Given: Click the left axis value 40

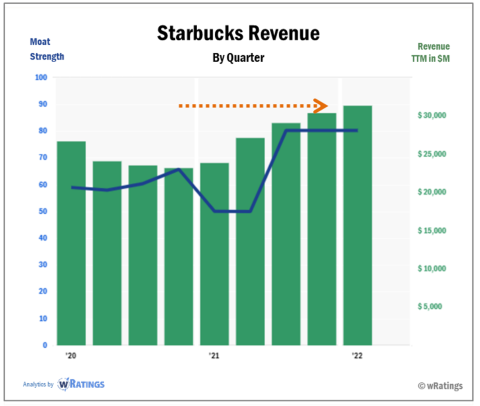Looking at the screenshot, I should pyautogui.click(x=43, y=238).
